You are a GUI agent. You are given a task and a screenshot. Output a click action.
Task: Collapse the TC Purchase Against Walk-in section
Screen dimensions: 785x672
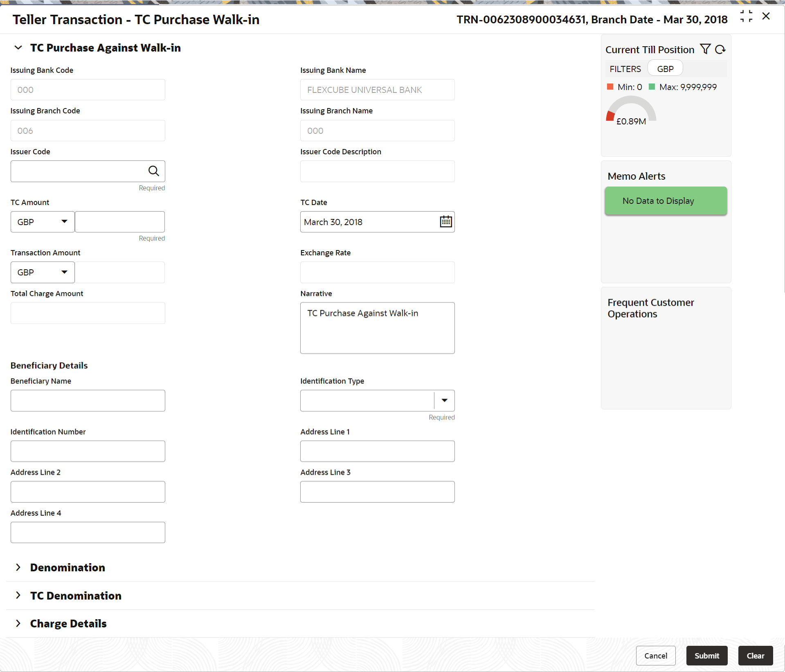pos(18,48)
